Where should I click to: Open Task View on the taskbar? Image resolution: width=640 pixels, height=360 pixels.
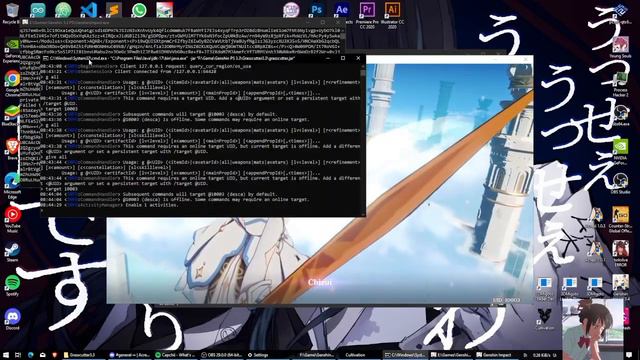click(x=18, y=355)
